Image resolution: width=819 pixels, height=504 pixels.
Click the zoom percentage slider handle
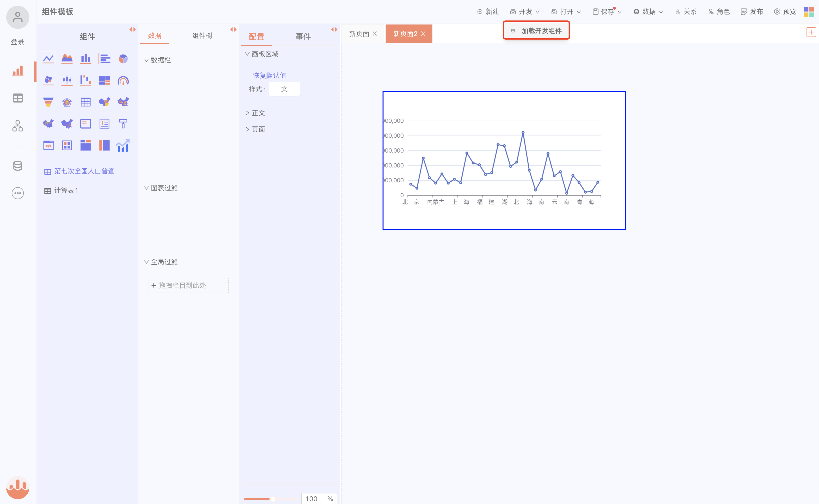[x=273, y=499]
